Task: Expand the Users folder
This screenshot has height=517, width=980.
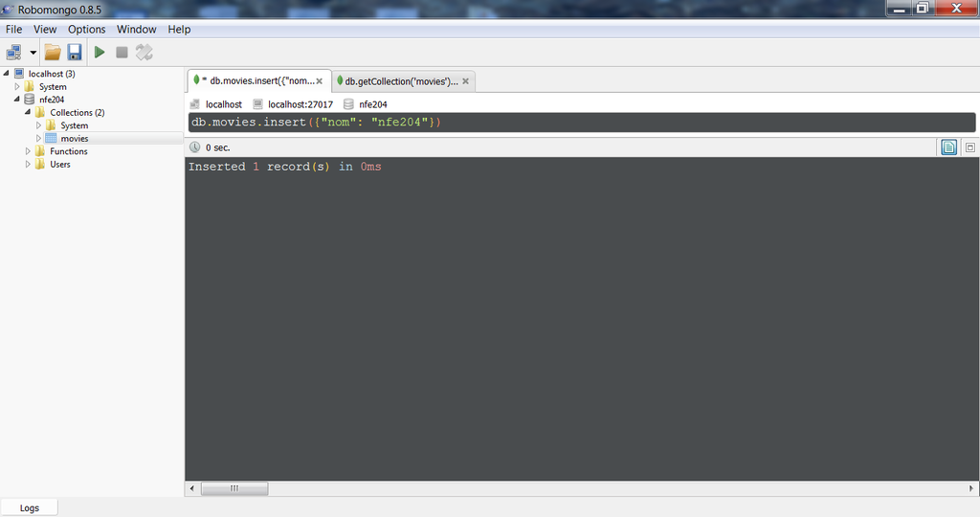Action: point(28,165)
